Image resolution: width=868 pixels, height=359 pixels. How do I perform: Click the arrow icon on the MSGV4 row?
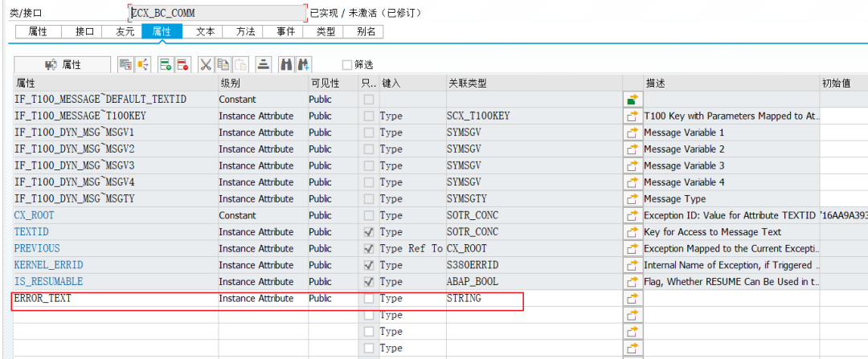tap(633, 182)
